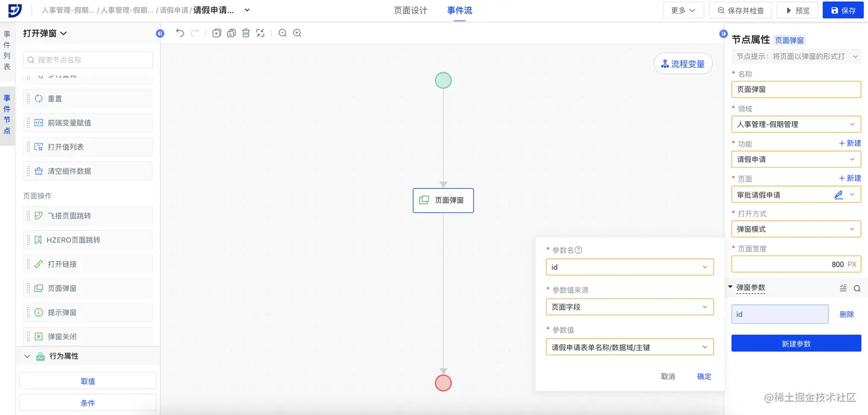The height and width of the screenshot is (415, 868).
Task: Click the search icon beside 弹窗参数
Action: tap(857, 288)
